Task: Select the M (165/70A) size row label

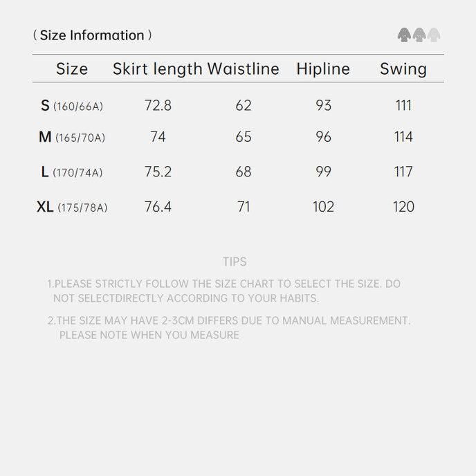Action: click(72, 138)
